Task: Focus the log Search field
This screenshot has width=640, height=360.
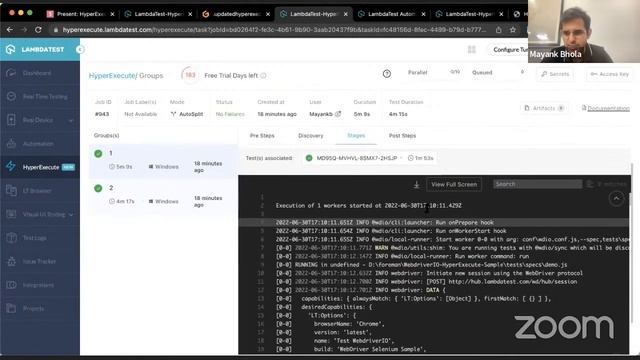Action: (x=537, y=184)
